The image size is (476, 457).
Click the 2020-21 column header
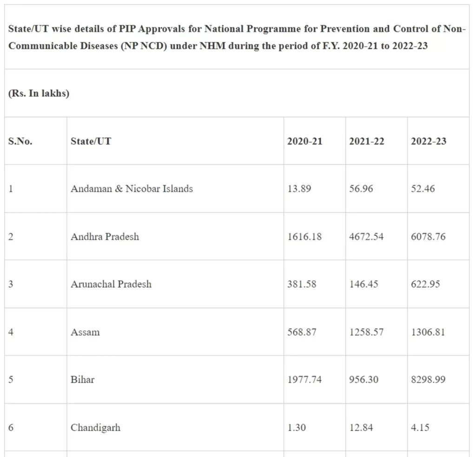(x=304, y=141)
